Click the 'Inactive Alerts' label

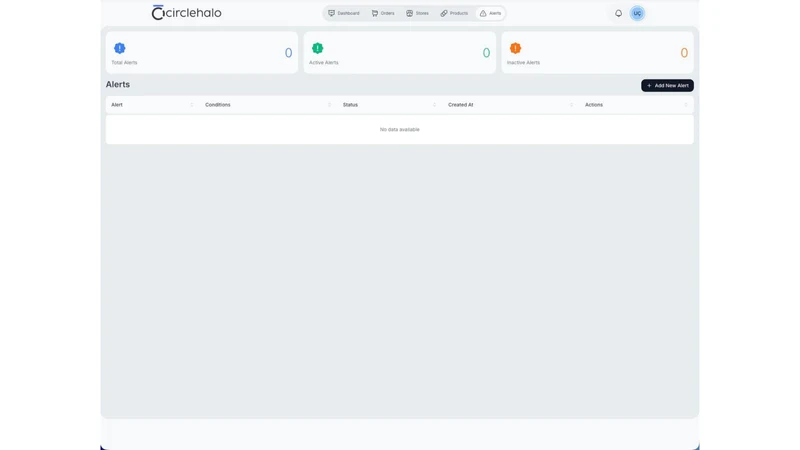pyautogui.click(x=523, y=63)
